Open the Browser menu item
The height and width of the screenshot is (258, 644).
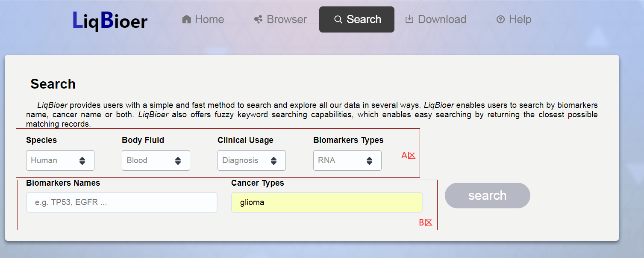280,19
